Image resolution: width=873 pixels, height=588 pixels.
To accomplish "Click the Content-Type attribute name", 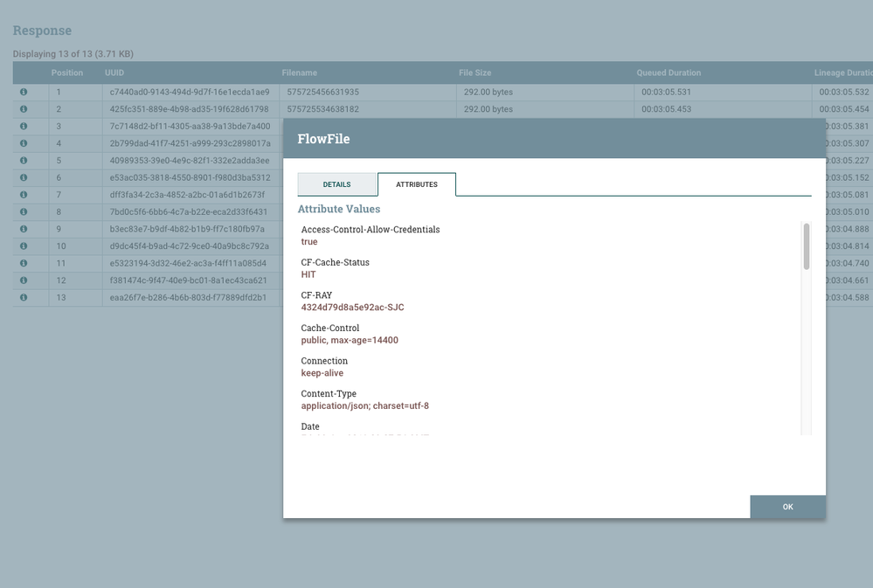I will tap(329, 394).
